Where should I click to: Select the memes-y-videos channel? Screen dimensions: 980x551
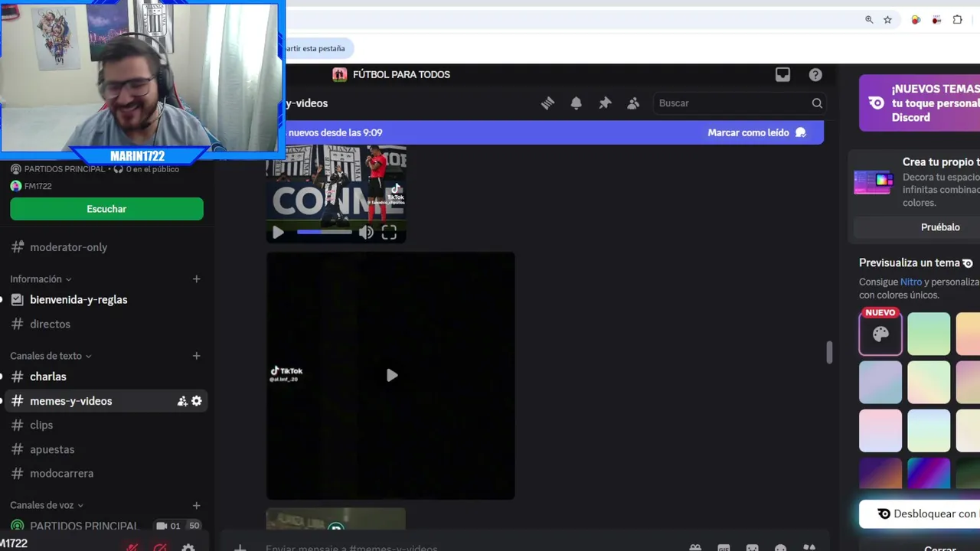coord(106,401)
